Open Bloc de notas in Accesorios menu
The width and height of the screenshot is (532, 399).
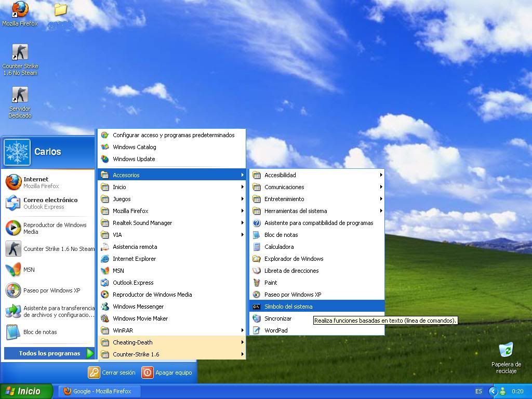tap(317, 235)
